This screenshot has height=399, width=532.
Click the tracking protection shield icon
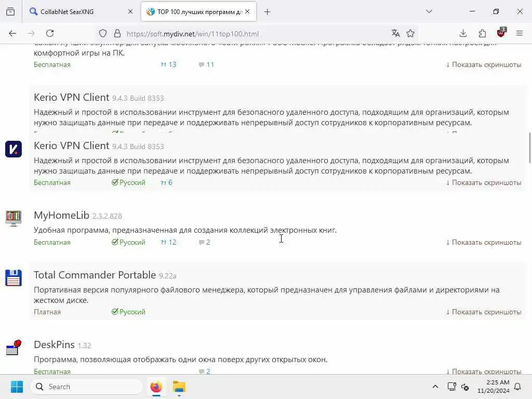pyautogui.click(x=103, y=33)
